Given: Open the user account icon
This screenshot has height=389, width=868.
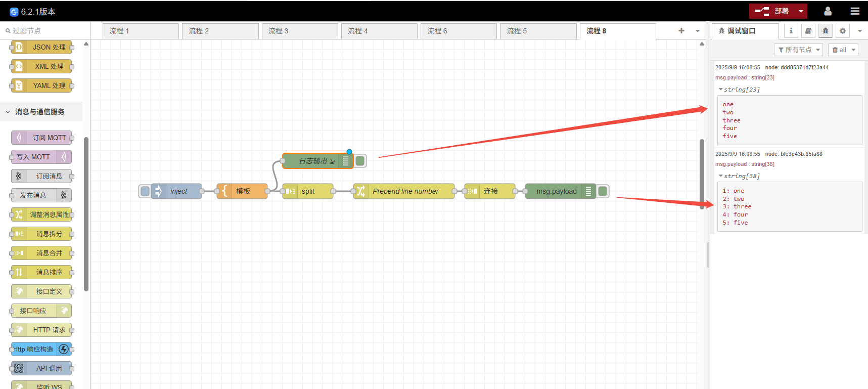Looking at the screenshot, I should point(828,11).
